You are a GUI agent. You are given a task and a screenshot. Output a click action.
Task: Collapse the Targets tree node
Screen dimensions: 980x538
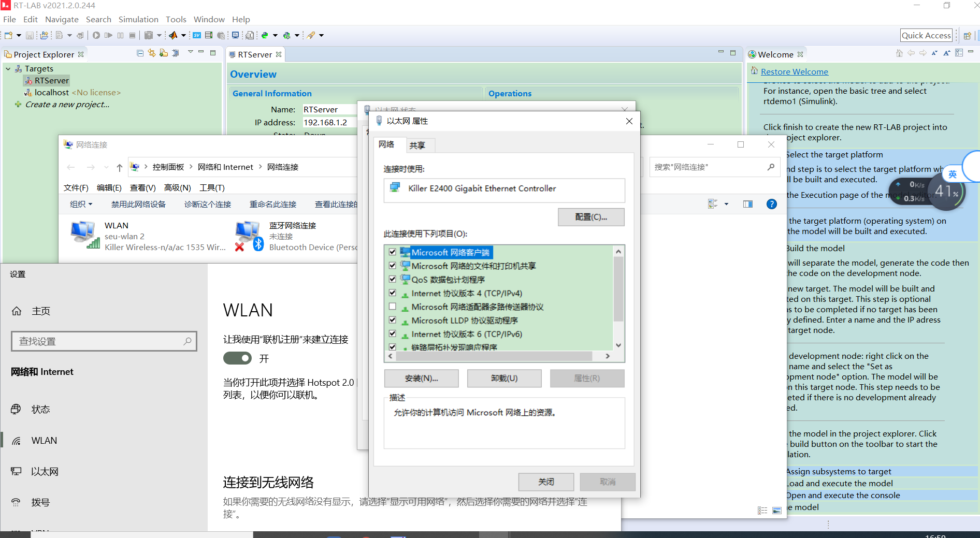(8, 68)
